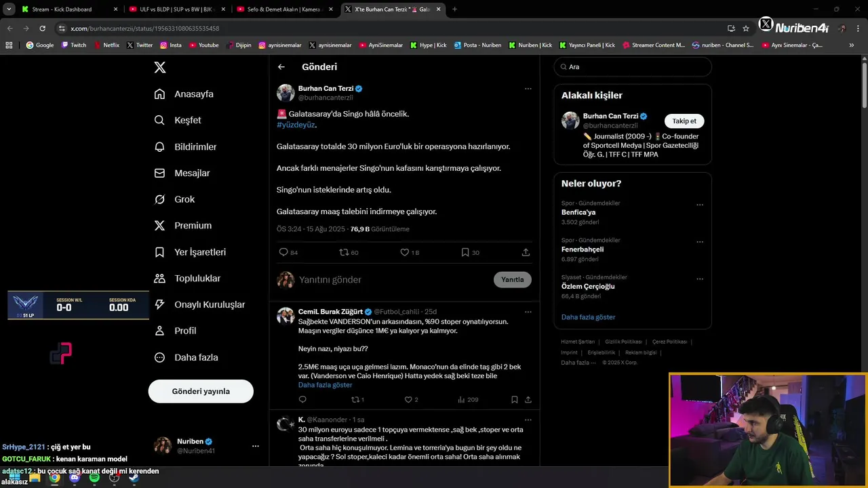
Task: Open more options for the Fenerbahçeli trend
Action: [700, 242]
